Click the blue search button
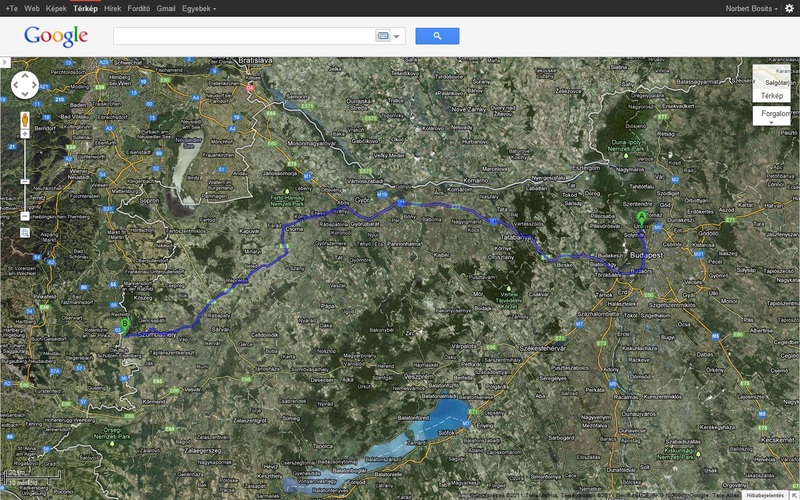The height and width of the screenshot is (500, 800). (437, 36)
